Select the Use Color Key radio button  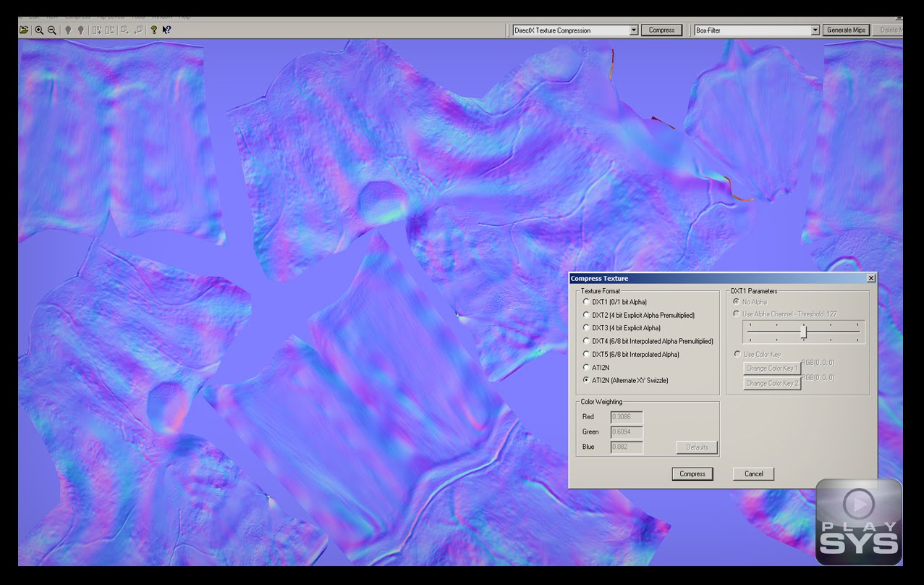click(x=737, y=354)
